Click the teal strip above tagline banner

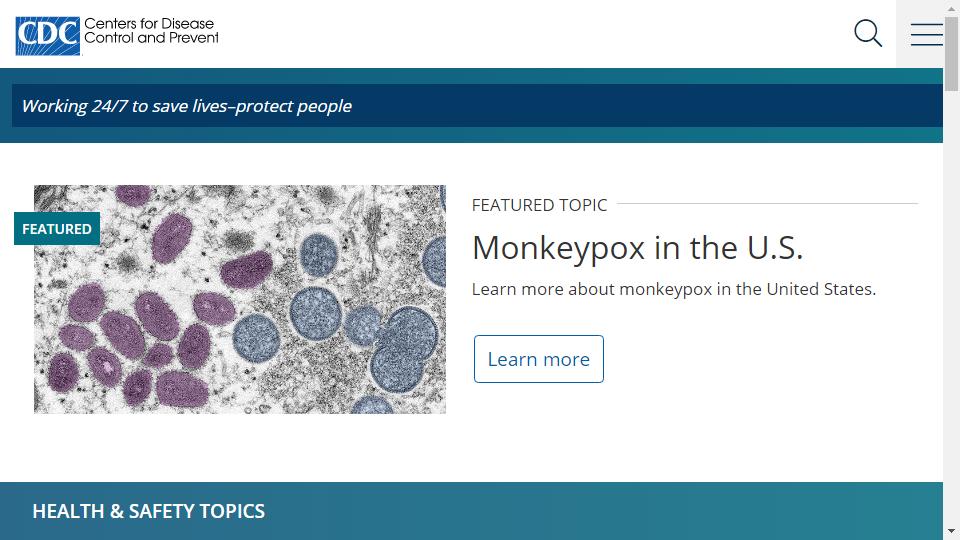[471, 76]
